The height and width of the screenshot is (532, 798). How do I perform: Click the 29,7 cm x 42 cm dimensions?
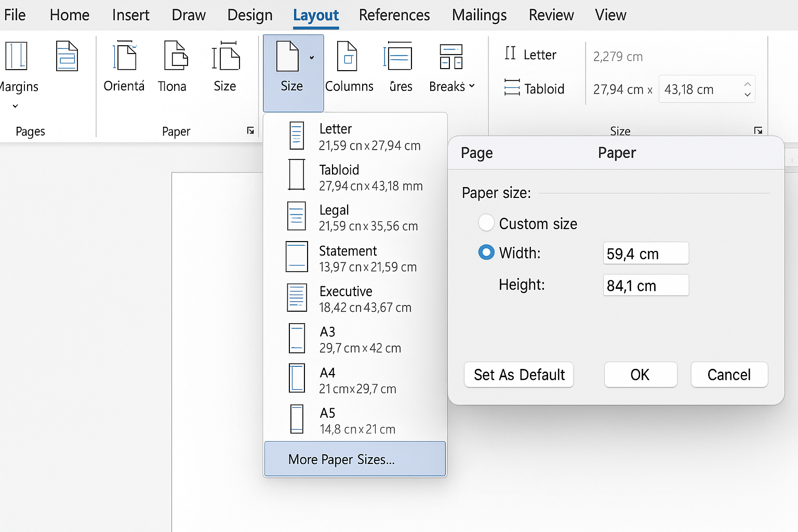[361, 348]
